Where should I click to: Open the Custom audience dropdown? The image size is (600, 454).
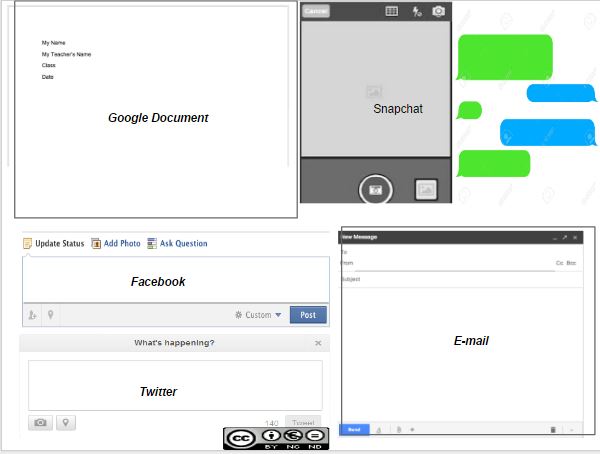[258, 315]
